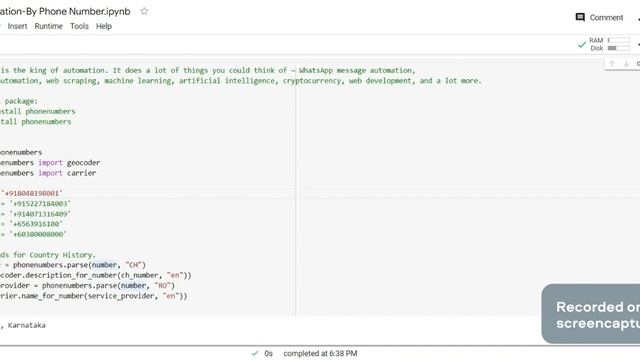
Task: Click the comment line mentioning 'WhatsApp message automation'
Action: pyautogui.click(x=207, y=70)
